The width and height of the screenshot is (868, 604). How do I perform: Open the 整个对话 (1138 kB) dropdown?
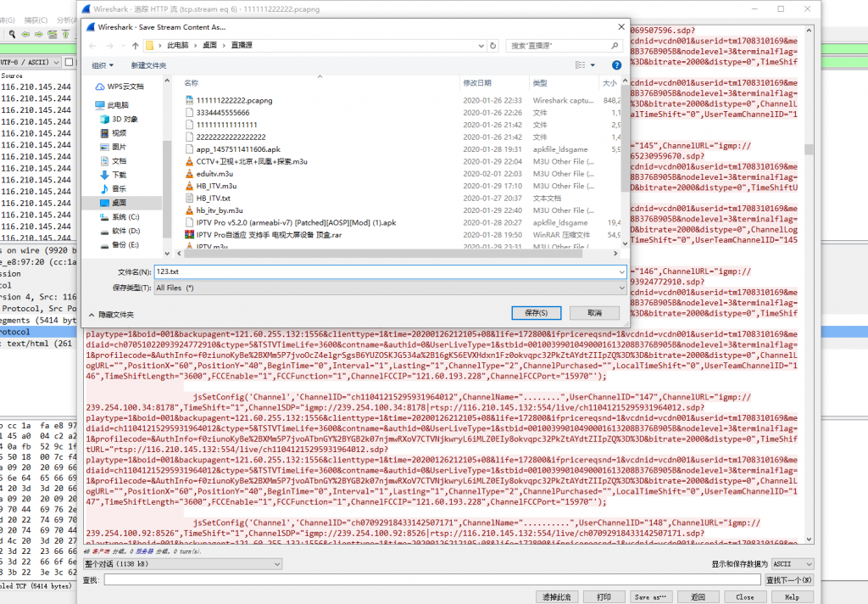coord(183,563)
